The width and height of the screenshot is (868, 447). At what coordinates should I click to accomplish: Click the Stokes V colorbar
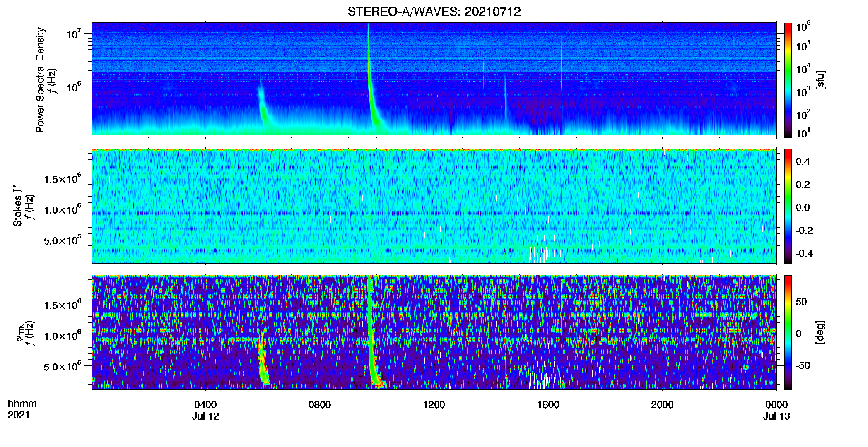788,206
